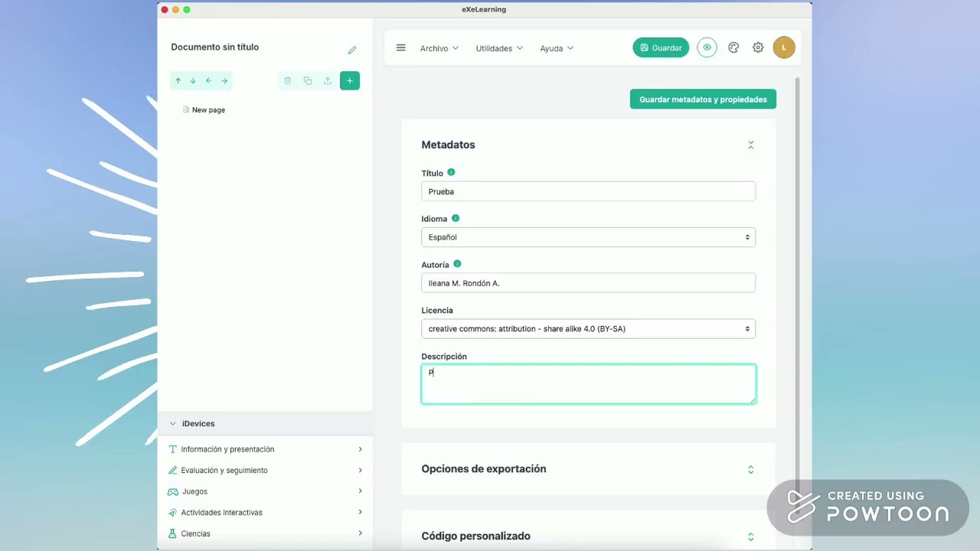
Task: Show info for Autoría field
Action: pyautogui.click(x=457, y=264)
